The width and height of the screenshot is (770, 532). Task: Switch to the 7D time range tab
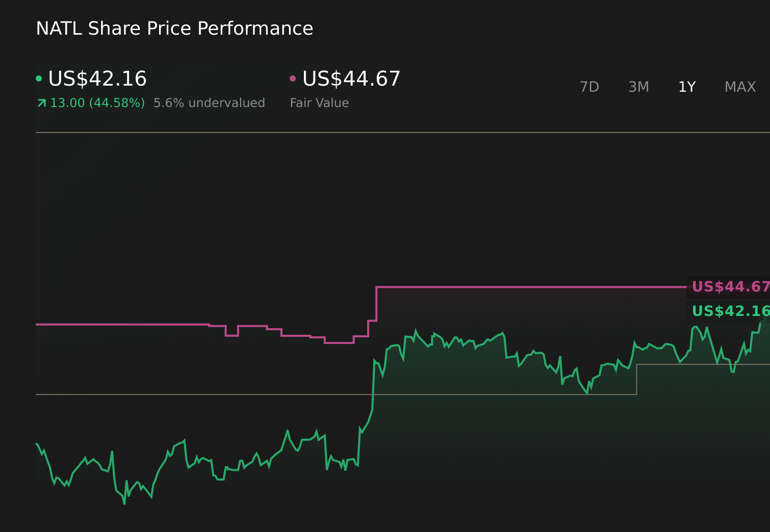[589, 87]
